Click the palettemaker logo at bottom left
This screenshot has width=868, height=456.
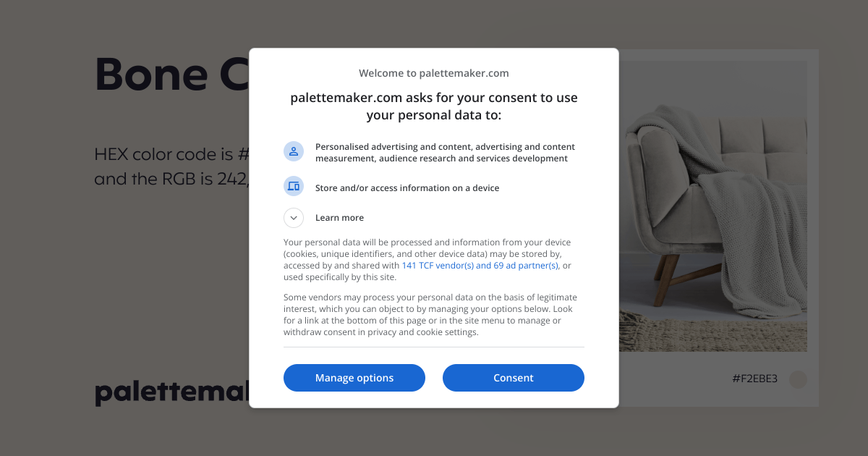tap(172, 392)
